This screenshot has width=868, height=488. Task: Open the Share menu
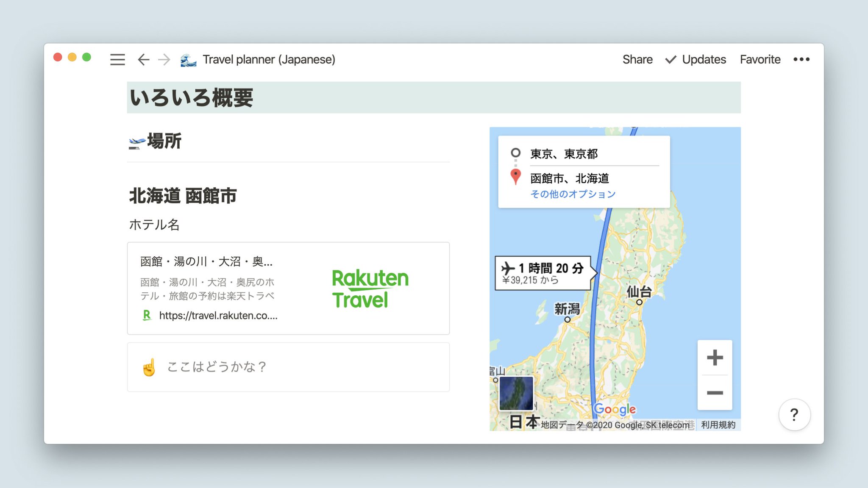pyautogui.click(x=637, y=59)
